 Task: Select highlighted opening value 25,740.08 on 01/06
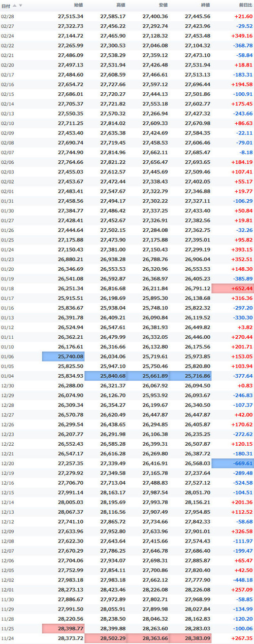coord(63,356)
